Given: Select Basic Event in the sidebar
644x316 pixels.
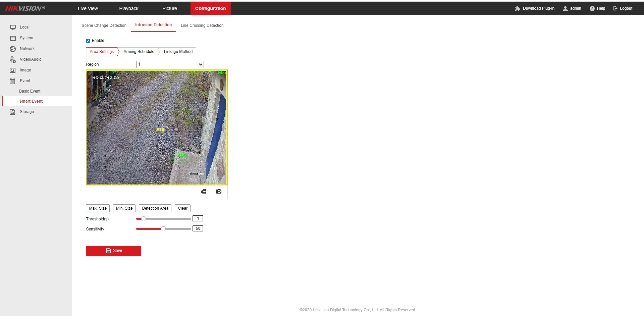Looking at the screenshot, I should tap(30, 91).
